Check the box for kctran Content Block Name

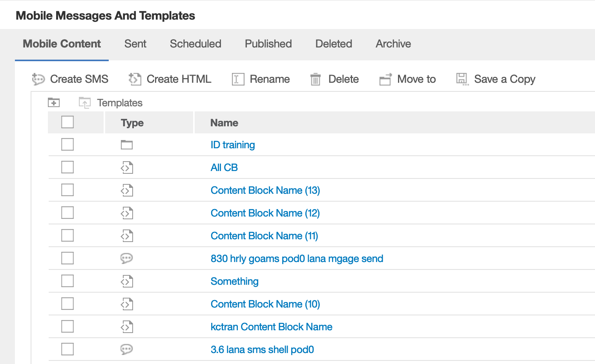pyautogui.click(x=68, y=326)
